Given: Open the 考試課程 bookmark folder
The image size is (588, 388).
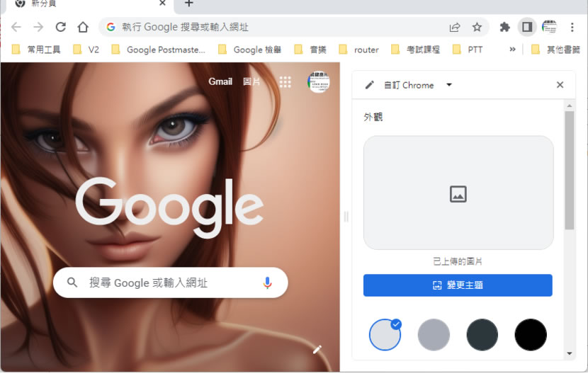Looking at the screenshot, I should coord(416,50).
